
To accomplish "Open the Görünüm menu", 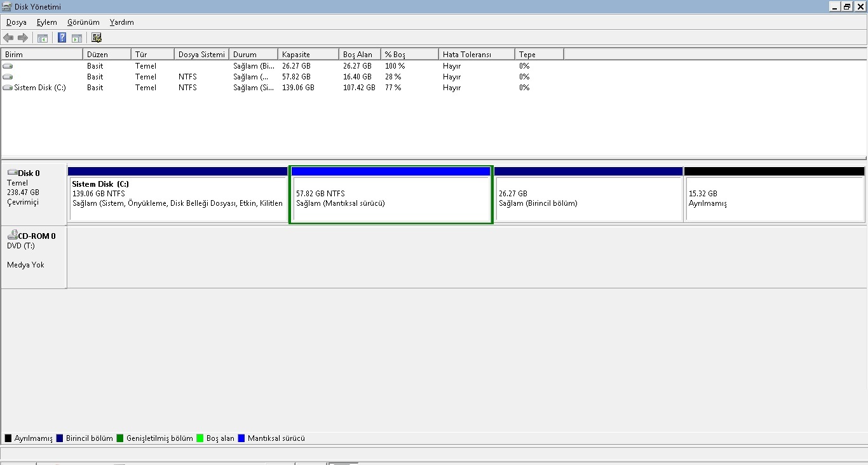I will tap(83, 22).
